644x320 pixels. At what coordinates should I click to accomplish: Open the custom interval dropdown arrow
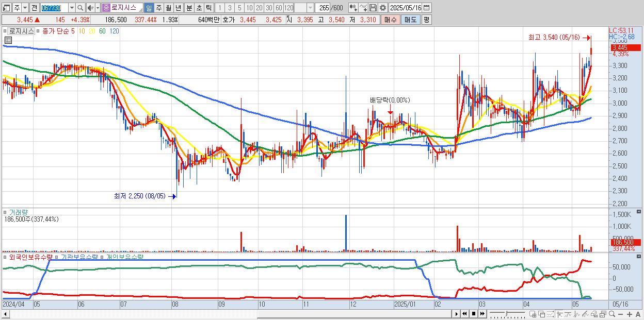click(x=310, y=8)
